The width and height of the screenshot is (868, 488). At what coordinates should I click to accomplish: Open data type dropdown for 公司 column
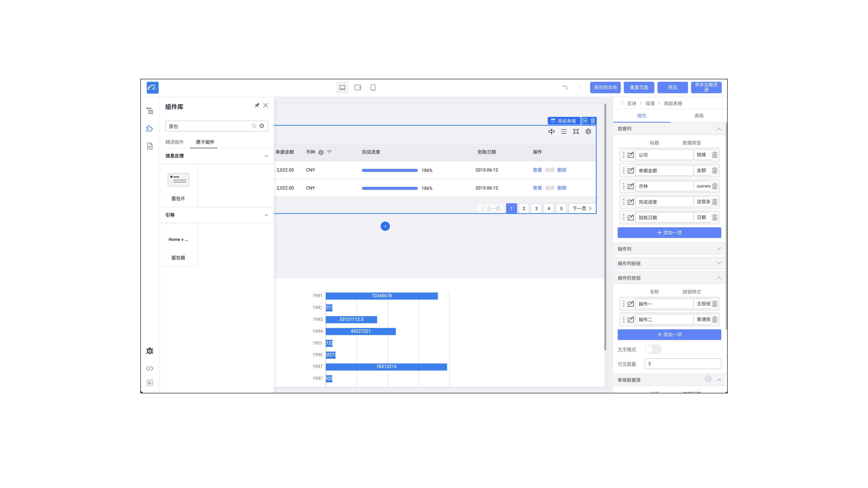(702, 155)
